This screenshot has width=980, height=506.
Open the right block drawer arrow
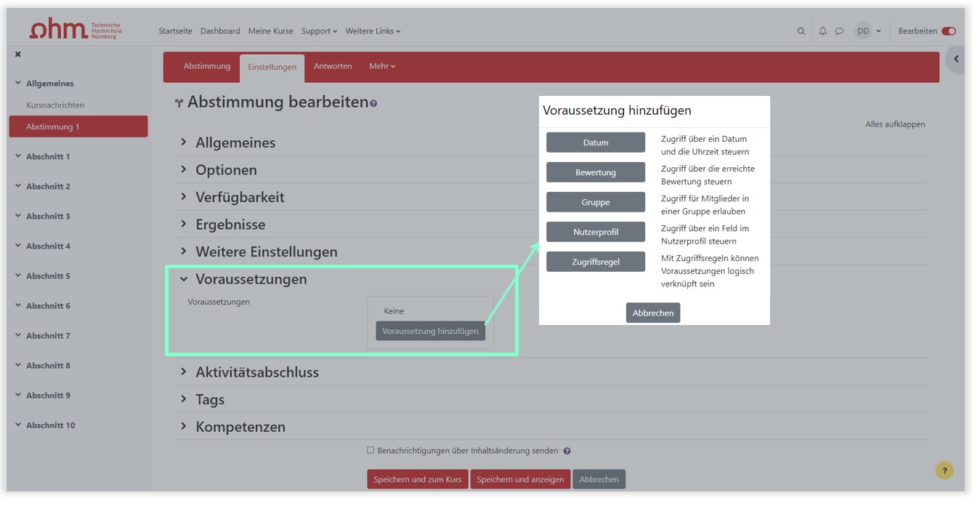(956, 59)
